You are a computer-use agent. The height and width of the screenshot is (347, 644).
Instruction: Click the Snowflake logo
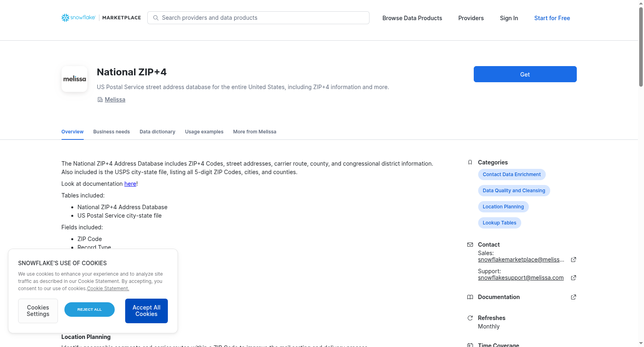pyautogui.click(x=78, y=18)
